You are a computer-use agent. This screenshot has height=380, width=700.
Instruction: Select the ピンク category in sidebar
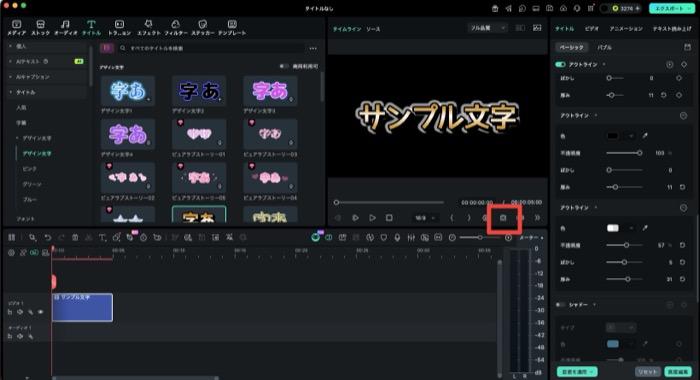[x=29, y=169]
